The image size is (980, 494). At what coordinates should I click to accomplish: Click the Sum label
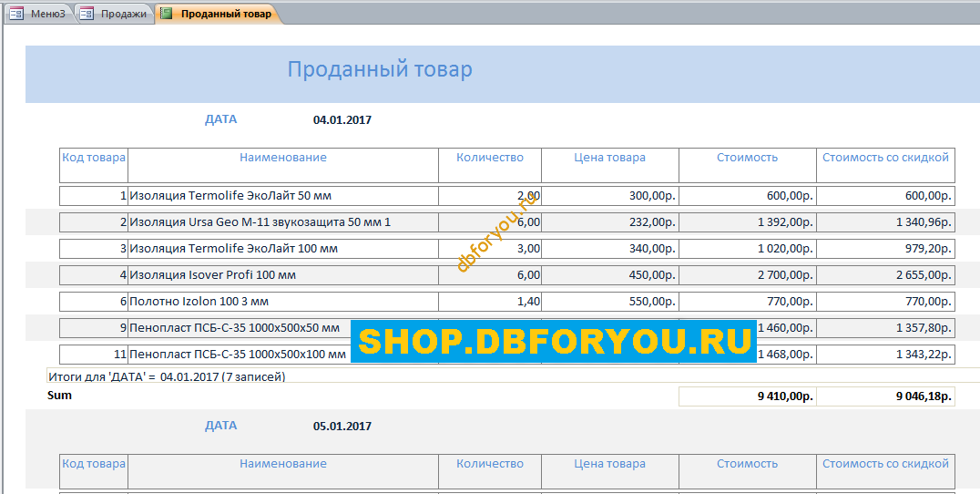tap(59, 396)
